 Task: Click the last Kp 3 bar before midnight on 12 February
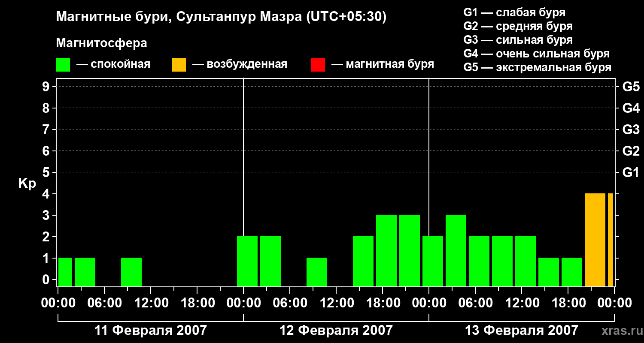point(410,251)
